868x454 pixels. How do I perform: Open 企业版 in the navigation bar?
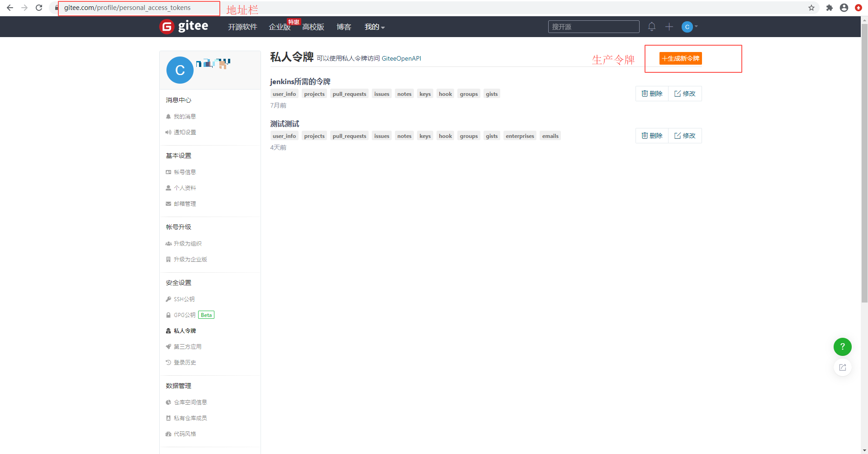click(280, 27)
